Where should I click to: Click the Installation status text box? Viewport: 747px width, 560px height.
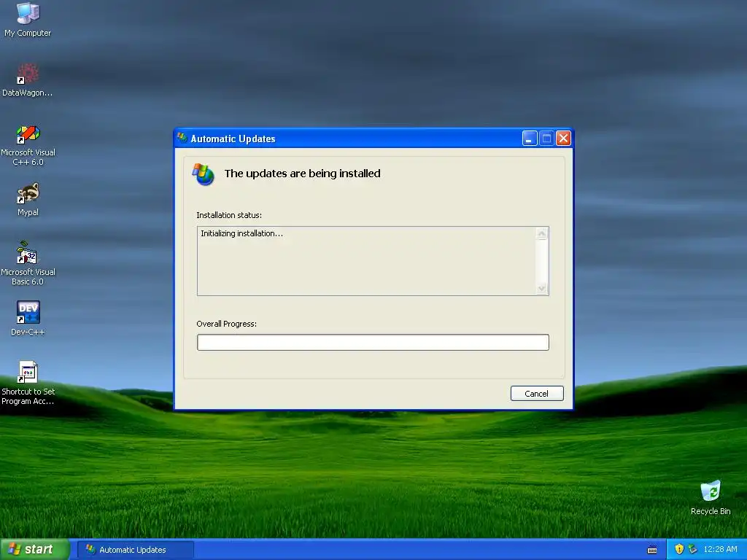coord(373,261)
